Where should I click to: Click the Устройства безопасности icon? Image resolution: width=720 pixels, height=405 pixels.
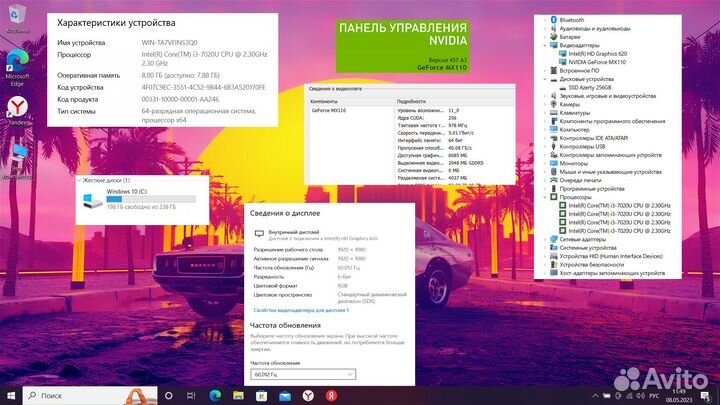[x=554, y=264]
